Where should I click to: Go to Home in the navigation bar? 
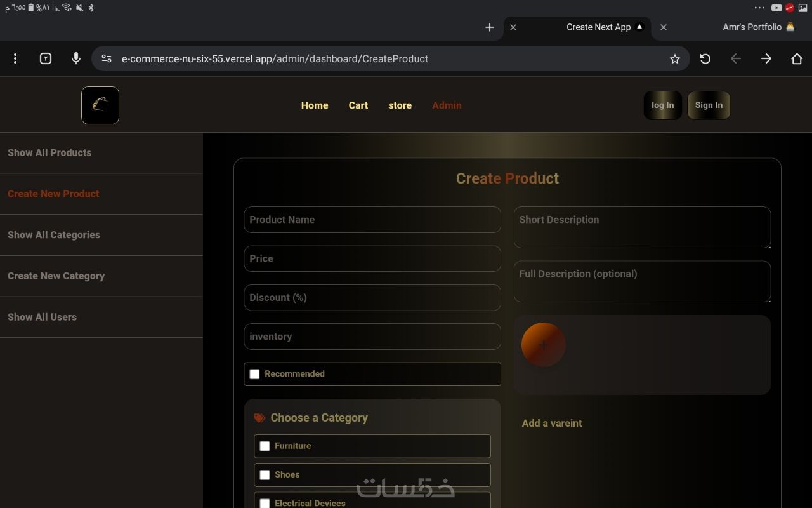(315, 105)
